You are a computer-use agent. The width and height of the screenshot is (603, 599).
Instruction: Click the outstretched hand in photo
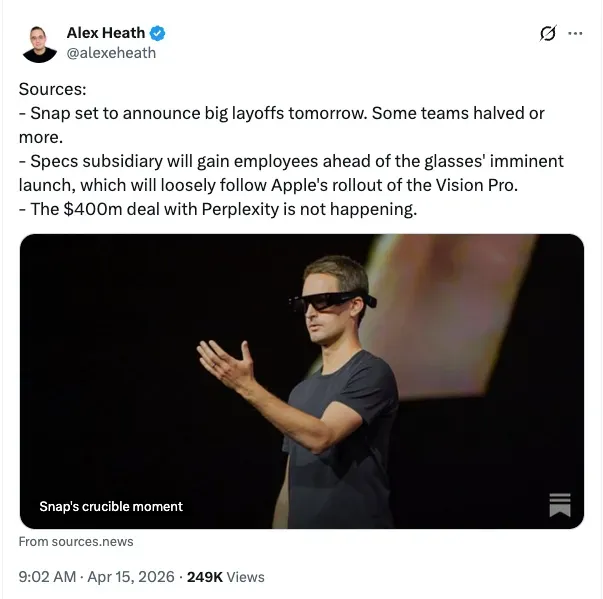coord(225,361)
